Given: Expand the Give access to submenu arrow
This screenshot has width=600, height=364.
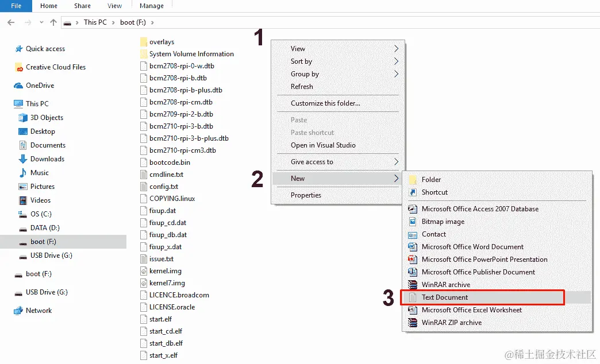Looking at the screenshot, I should point(396,162).
